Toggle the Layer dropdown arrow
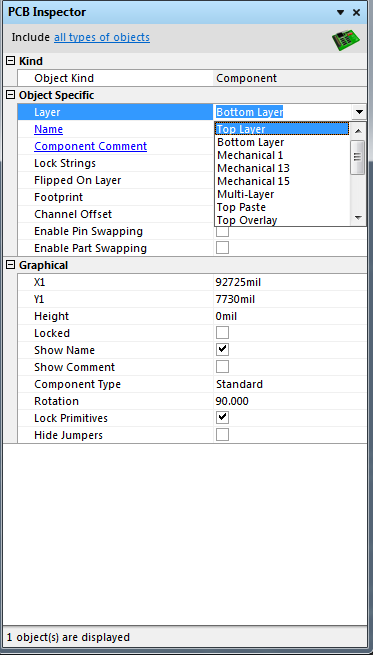373x655 pixels. pyautogui.click(x=359, y=112)
